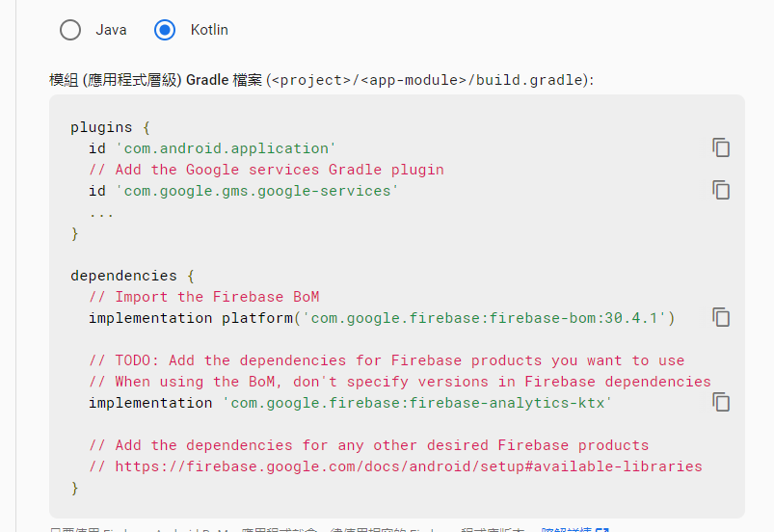The image size is (774, 532).
Task: Copy the 'com.android.application' plugin line
Action: pyautogui.click(x=721, y=147)
